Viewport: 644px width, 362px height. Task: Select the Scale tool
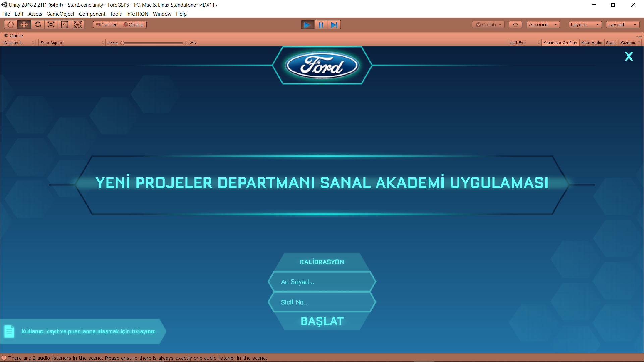point(51,24)
